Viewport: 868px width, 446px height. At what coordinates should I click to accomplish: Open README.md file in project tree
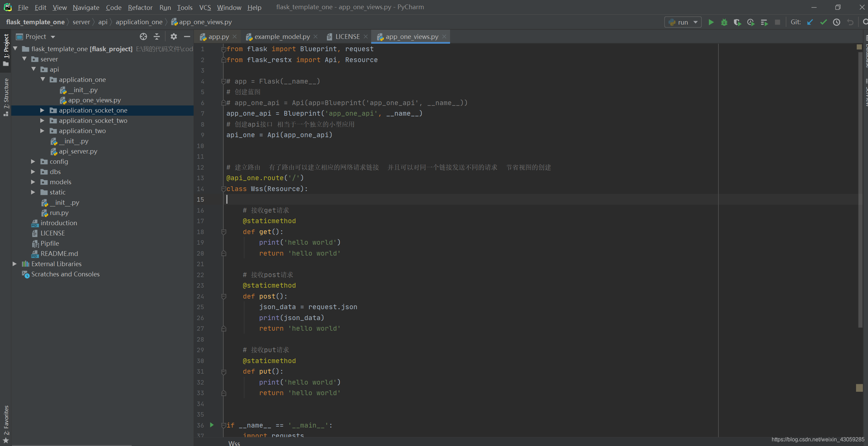pyautogui.click(x=59, y=254)
